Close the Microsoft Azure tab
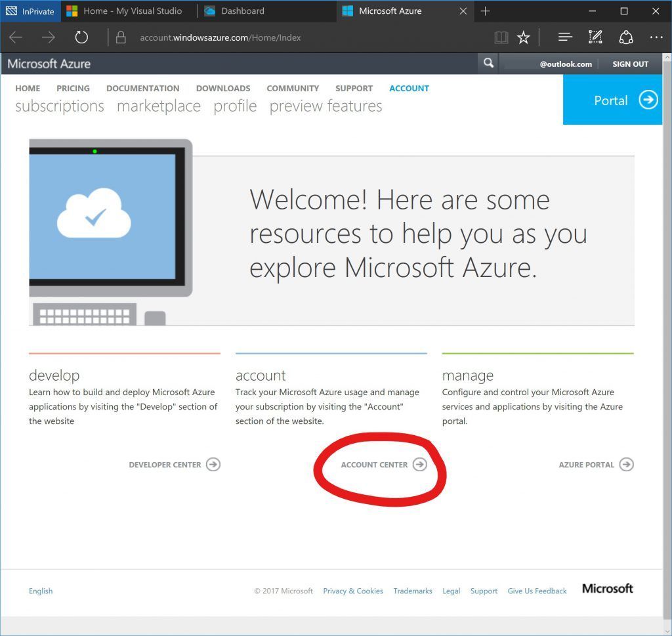 coord(463,11)
